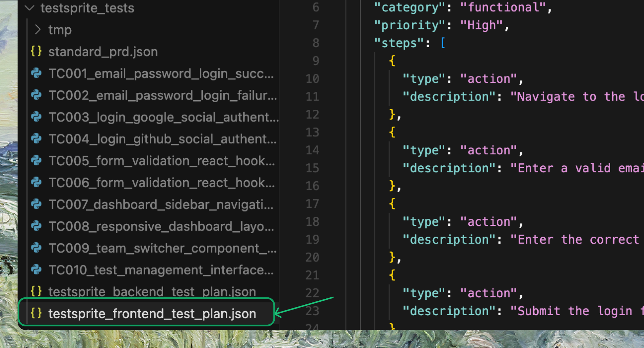Open standard_prd.json file
Viewport: 644px width, 348px height.
point(103,52)
